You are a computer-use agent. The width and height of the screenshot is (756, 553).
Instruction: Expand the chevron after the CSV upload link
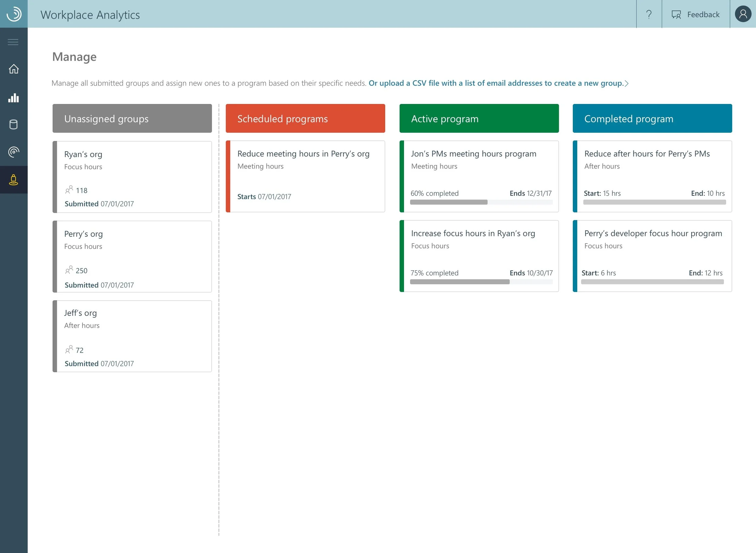pos(627,83)
